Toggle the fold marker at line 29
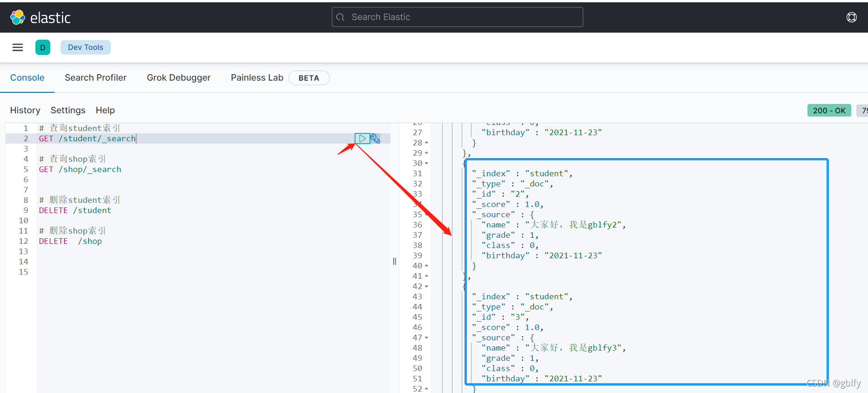The image size is (868, 393). [x=426, y=153]
